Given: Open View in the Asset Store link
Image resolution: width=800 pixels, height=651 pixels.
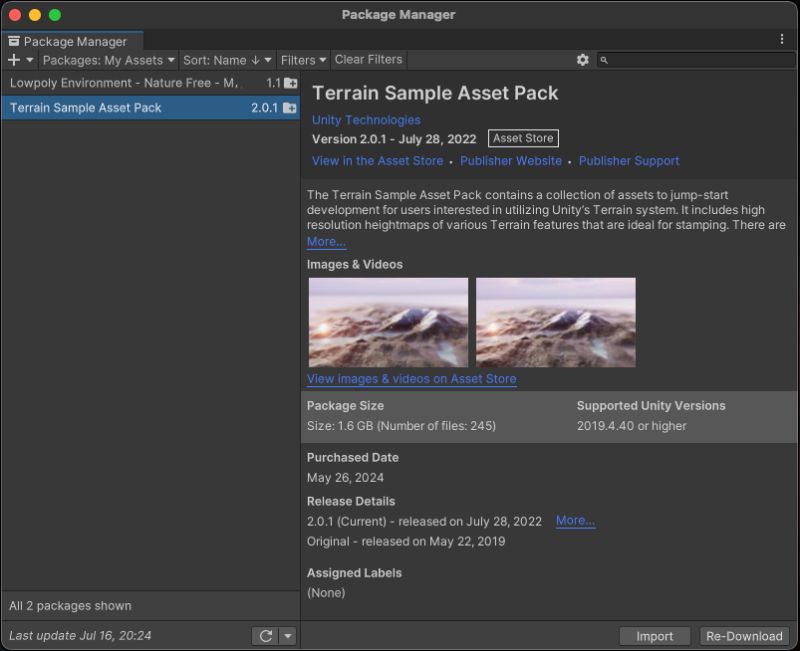Looking at the screenshot, I should point(377,160).
